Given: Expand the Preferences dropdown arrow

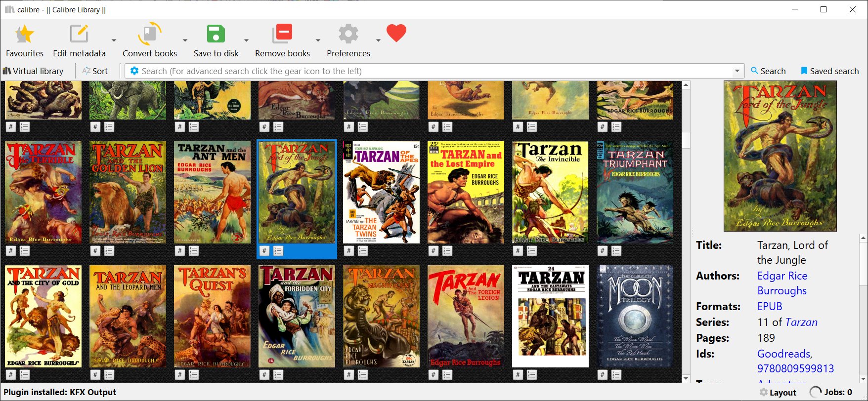Looking at the screenshot, I should click(378, 40).
